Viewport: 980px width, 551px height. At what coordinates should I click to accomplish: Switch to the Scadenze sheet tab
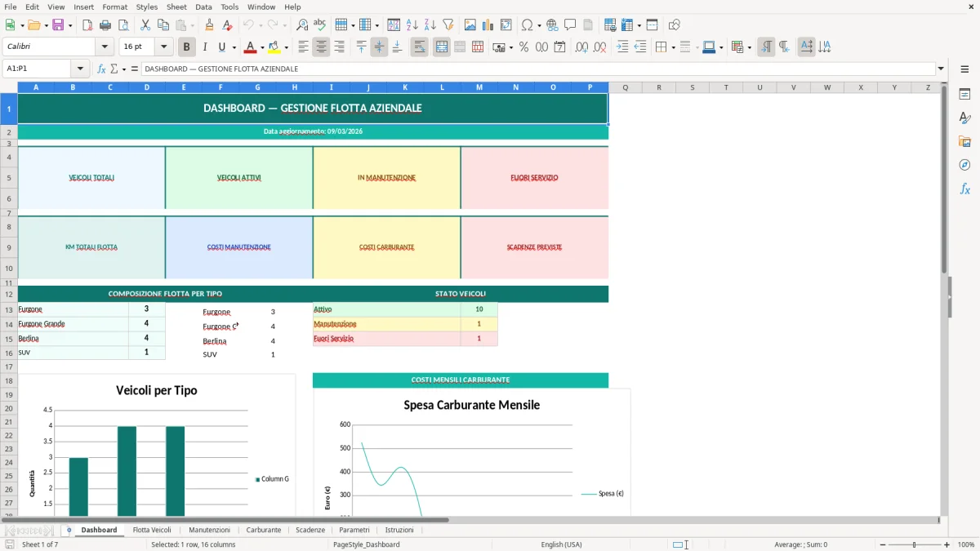[310, 530]
